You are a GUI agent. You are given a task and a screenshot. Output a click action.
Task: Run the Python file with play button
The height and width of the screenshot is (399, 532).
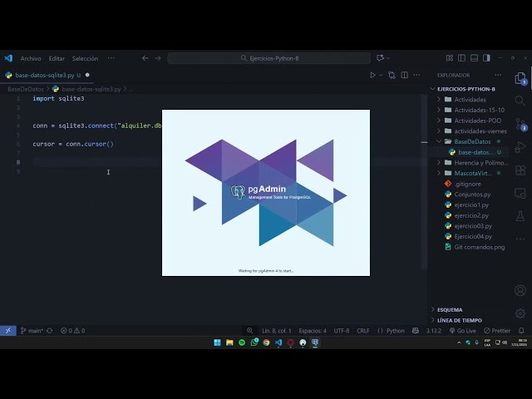(x=373, y=75)
